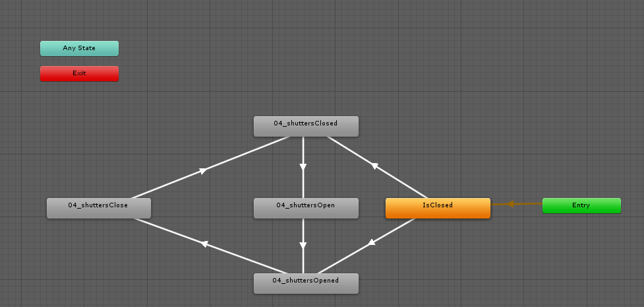Select the 04_shuttersOpened state node

(x=306, y=283)
